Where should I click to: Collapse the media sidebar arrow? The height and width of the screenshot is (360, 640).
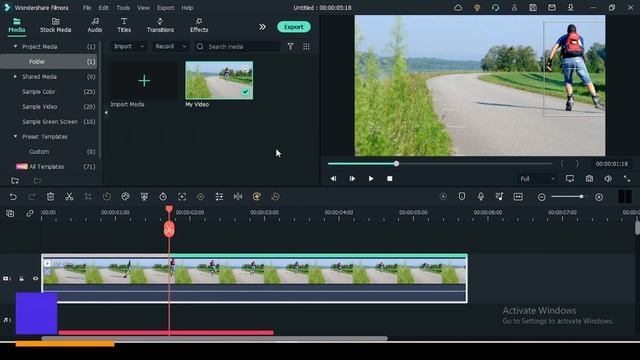[x=106, y=113]
